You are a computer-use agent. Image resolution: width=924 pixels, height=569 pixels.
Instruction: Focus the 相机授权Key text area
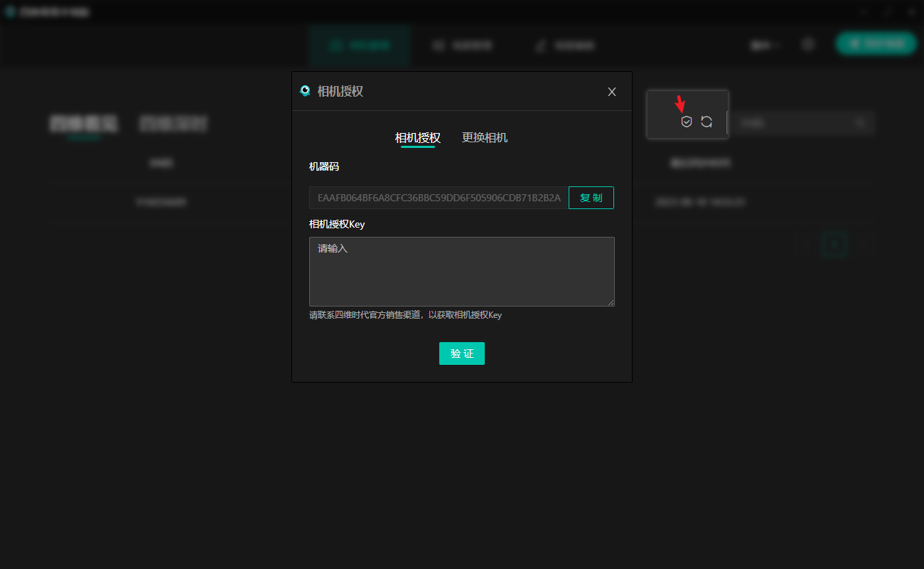click(461, 272)
